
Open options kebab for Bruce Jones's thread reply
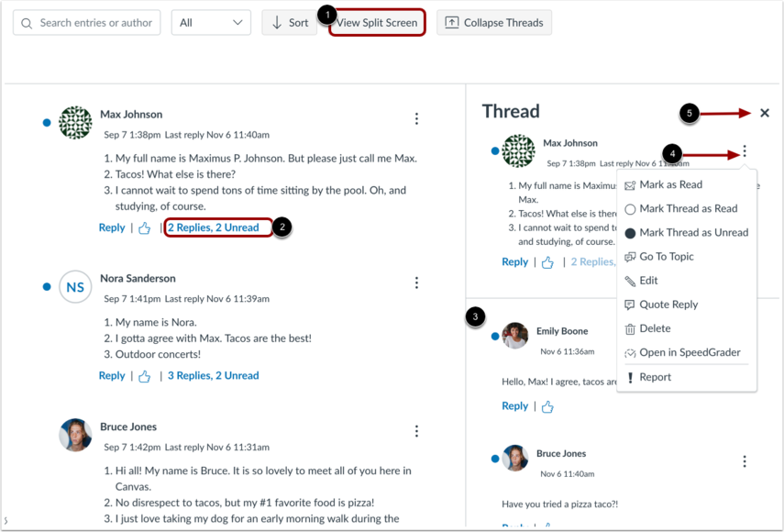745,461
